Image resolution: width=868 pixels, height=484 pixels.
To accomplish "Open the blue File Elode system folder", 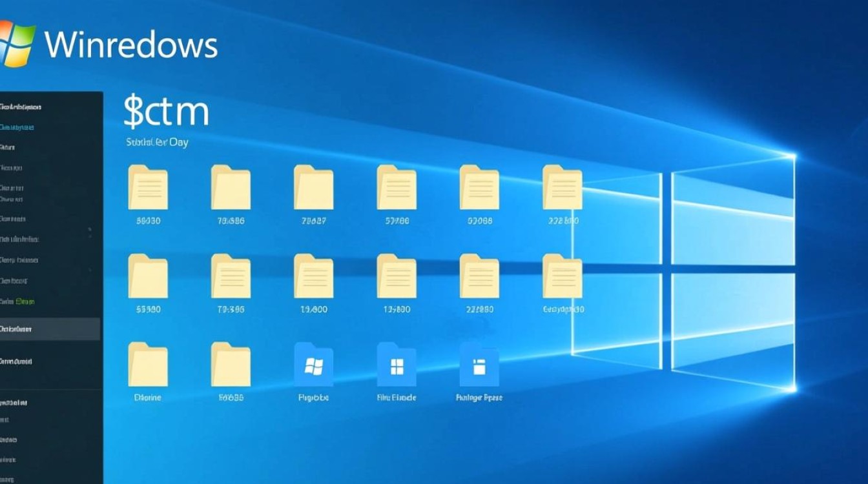I will pos(397,368).
